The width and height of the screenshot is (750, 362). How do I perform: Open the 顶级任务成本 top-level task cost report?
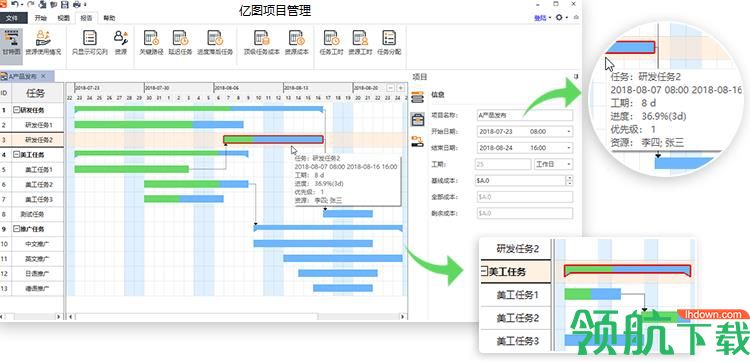[x=262, y=43]
